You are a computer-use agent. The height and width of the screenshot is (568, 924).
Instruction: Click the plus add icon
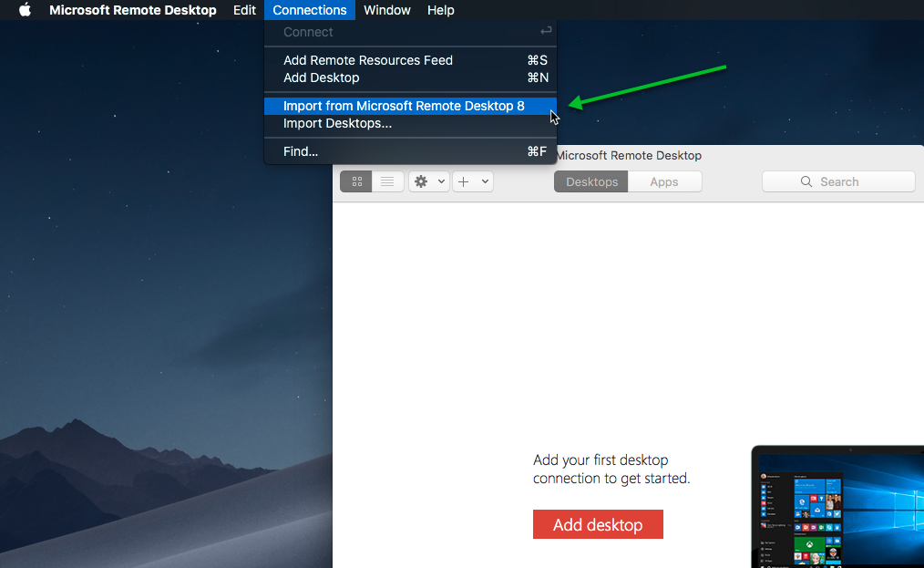click(464, 181)
